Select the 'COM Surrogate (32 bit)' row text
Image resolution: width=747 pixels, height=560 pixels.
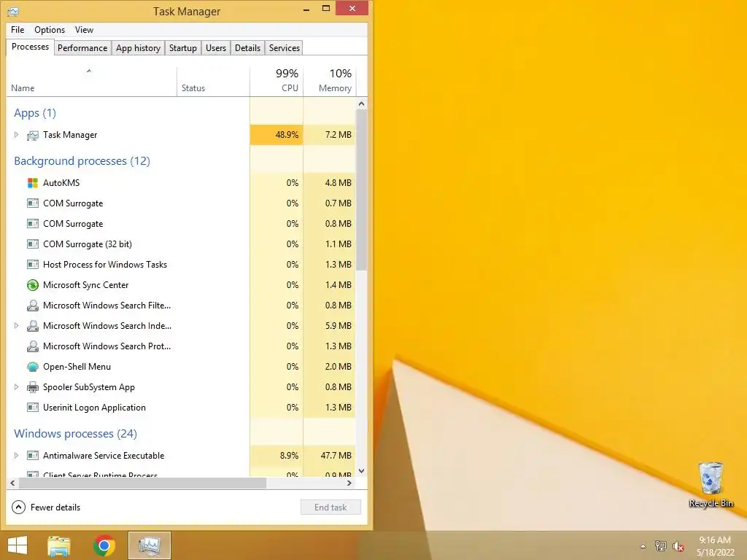tap(88, 244)
